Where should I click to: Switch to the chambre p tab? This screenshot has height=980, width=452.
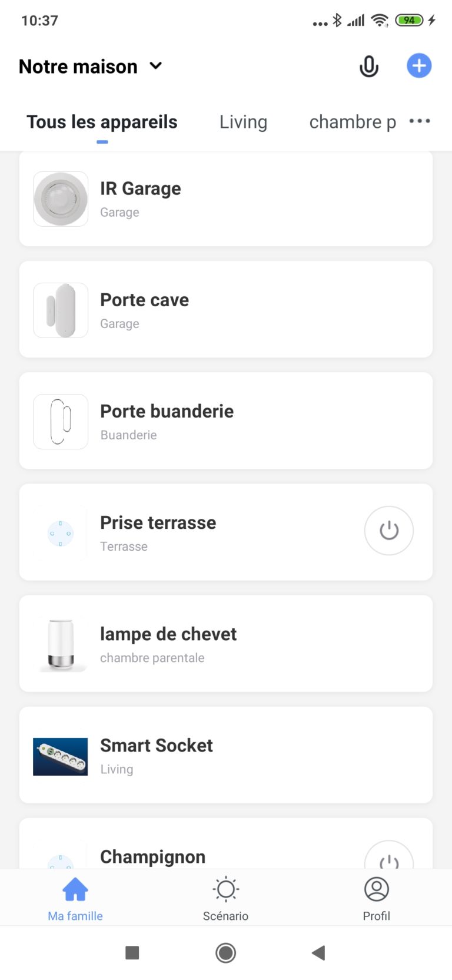352,122
